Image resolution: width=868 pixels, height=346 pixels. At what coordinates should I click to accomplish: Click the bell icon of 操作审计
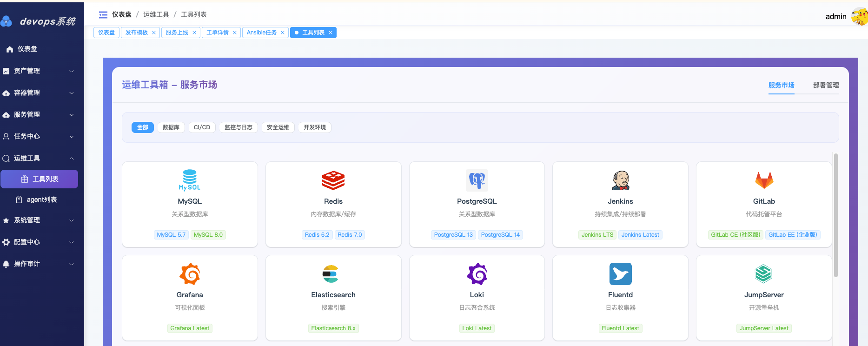pyautogui.click(x=6, y=264)
